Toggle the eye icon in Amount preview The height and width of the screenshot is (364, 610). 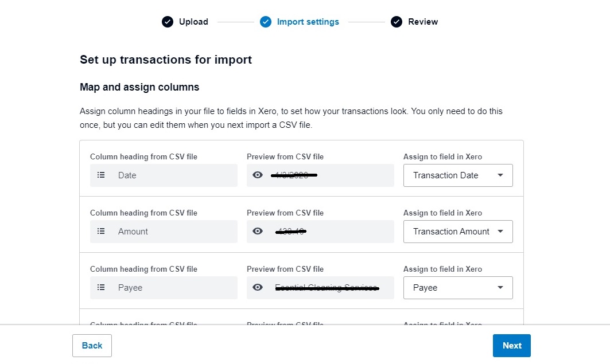pyautogui.click(x=258, y=232)
